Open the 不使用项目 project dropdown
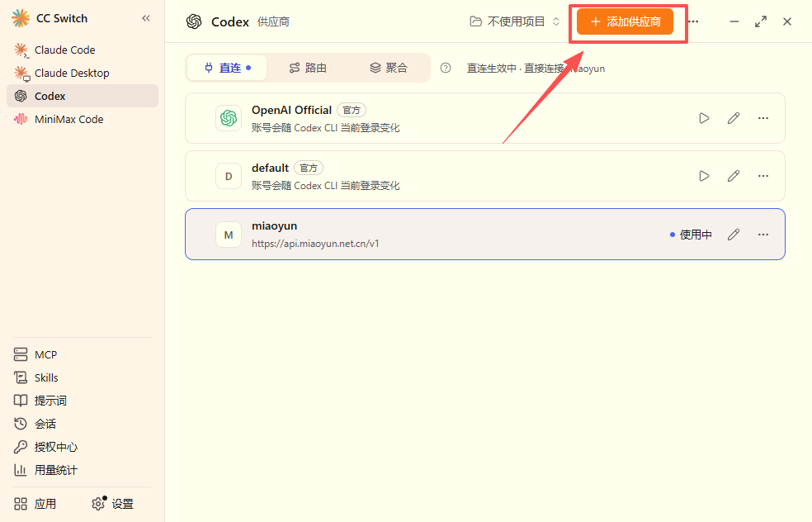812x522 pixels. coord(515,21)
